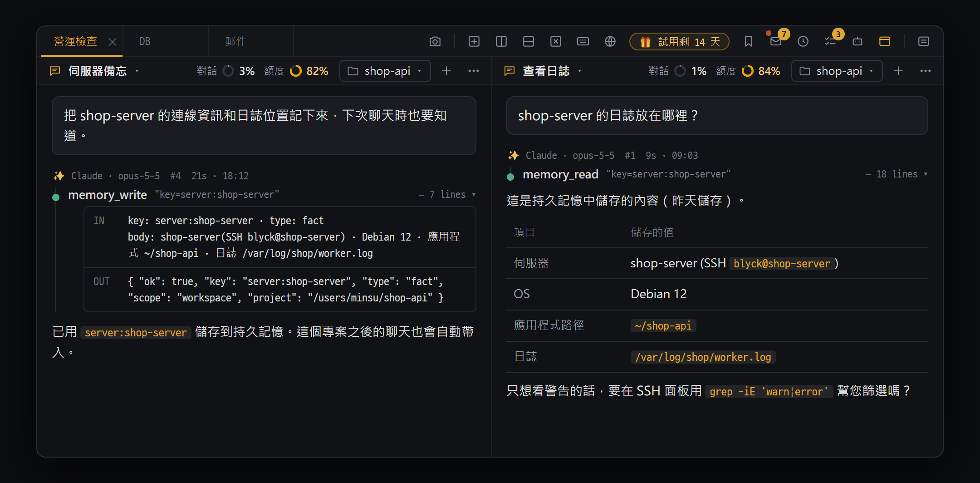The width and height of the screenshot is (980, 483).
Task: Click the left pane 額度 82% usage ring
Action: 296,71
